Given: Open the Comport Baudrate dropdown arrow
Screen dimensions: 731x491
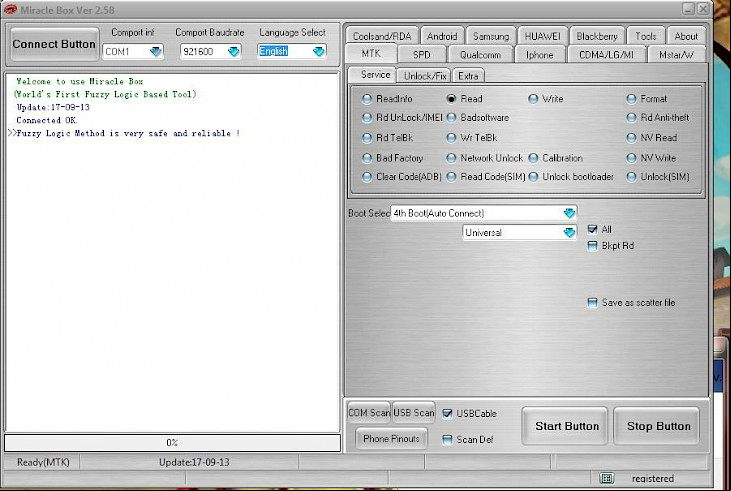Looking at the screenshot, I should tap(234, 51).
